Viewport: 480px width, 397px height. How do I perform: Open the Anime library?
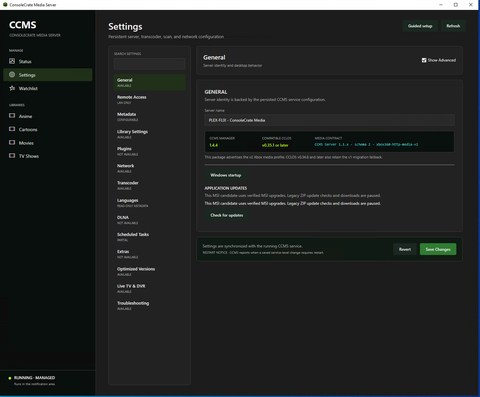click(x=48, y=116)
